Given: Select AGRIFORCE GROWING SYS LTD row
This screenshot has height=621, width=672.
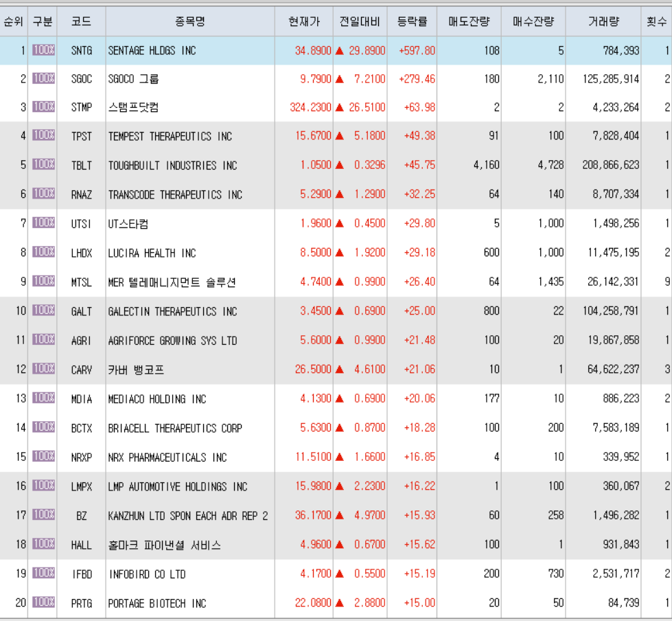Looking at the screenshot, I should pyautogui.click(x=336, y=340).
